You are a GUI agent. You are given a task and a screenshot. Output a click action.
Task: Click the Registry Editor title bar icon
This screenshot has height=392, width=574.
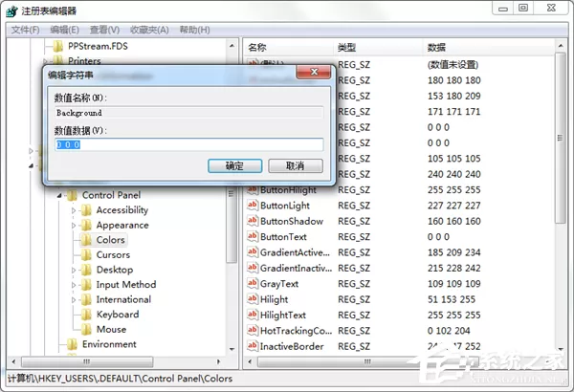click(x=11, y=11)
